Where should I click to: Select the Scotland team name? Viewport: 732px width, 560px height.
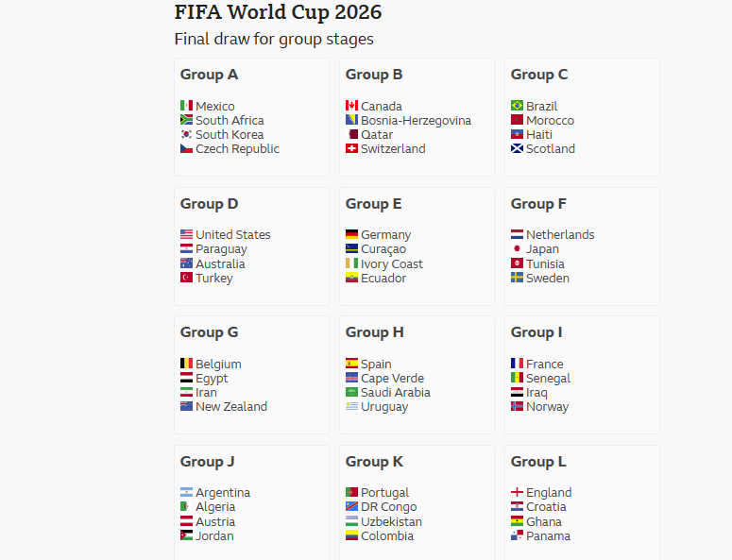pos(550,149)
